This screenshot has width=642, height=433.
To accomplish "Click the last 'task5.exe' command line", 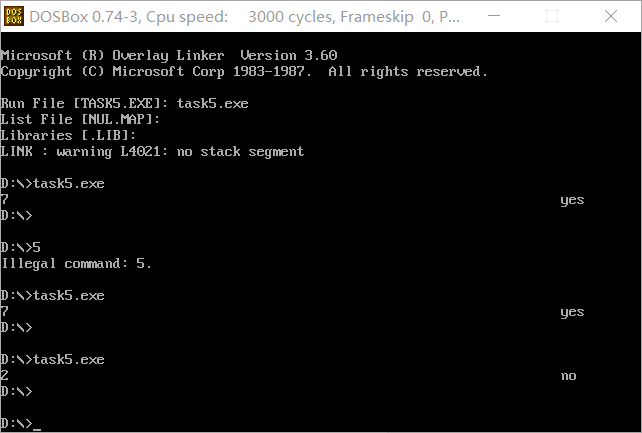I will point(52,360).
